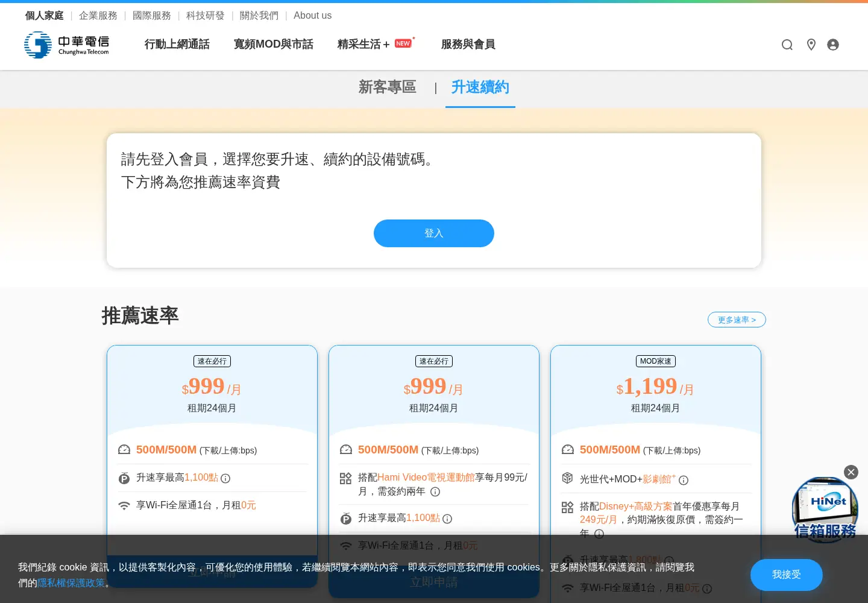Open the 關於我們 link
The width and height of the screenshot is (868, 603).
259,16
